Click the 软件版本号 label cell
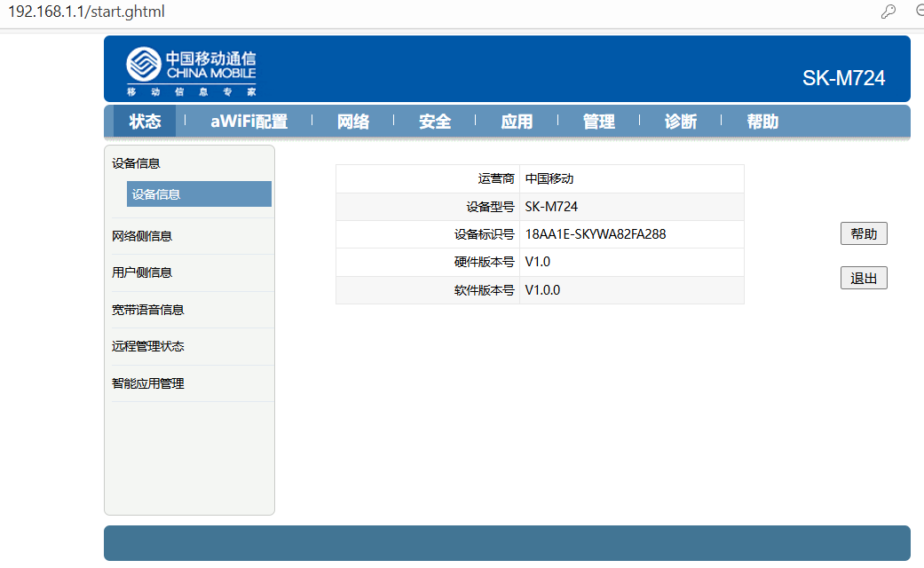This screenshot has height=568, width=924. tap(428, 290)
